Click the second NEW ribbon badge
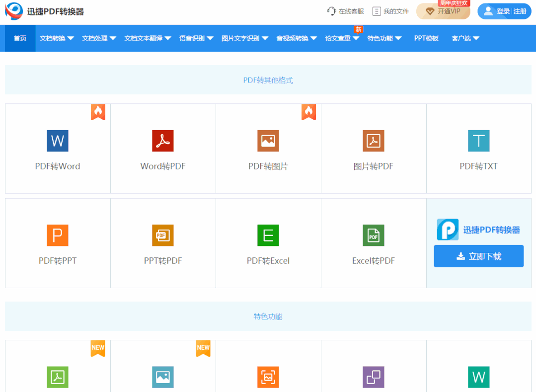This screenshot has height=392, width=536. click(x=203, y=349)
